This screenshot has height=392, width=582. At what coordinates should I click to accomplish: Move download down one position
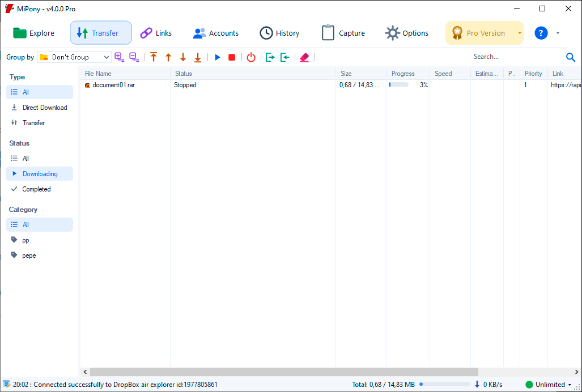[x=183, y=57]
